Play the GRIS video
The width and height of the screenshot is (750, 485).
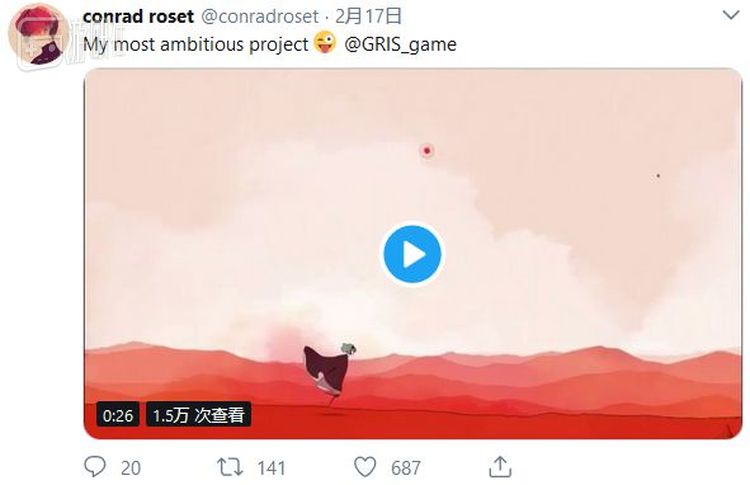(x=412, y=254)
